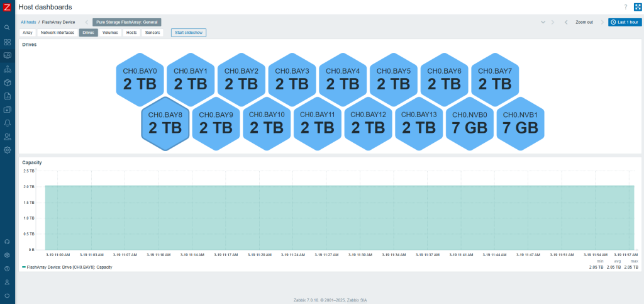Click the Support headset icon in sidebar
The image size is (644, 304).
(x=7, y=242)
